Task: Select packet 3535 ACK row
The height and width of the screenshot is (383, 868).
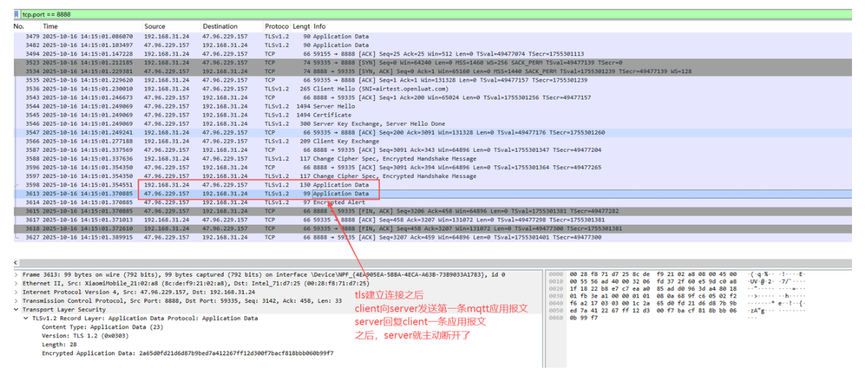Action: [432, 80]
